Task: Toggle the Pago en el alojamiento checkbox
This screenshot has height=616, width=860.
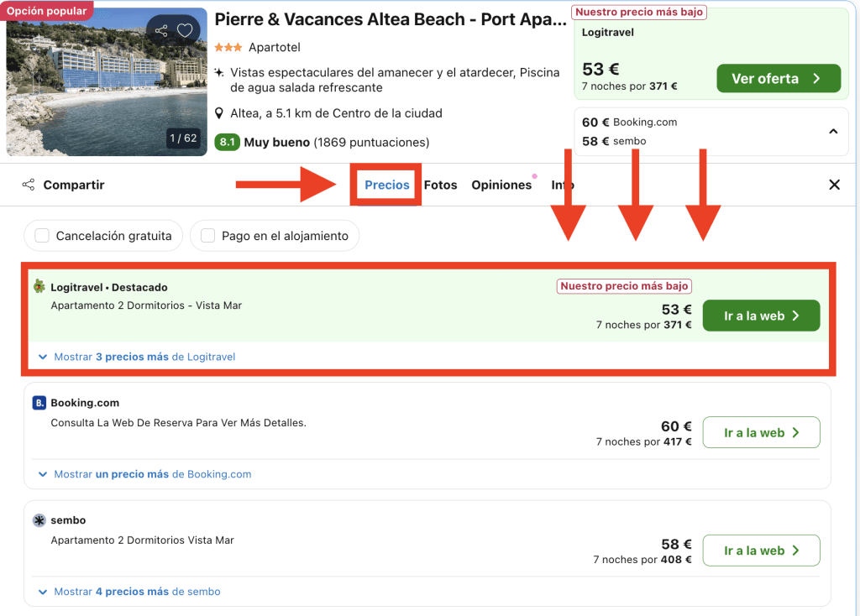Action: [207, 236]
